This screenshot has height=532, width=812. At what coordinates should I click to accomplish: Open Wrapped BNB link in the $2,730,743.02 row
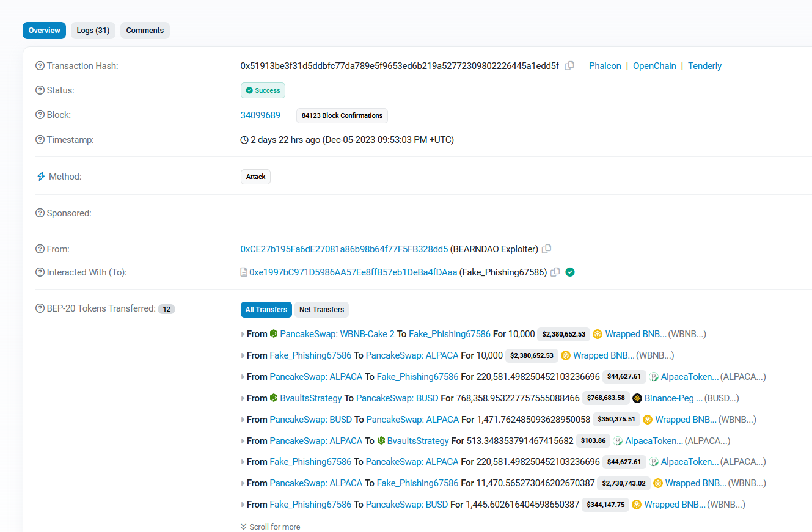[x=696, y=483]
